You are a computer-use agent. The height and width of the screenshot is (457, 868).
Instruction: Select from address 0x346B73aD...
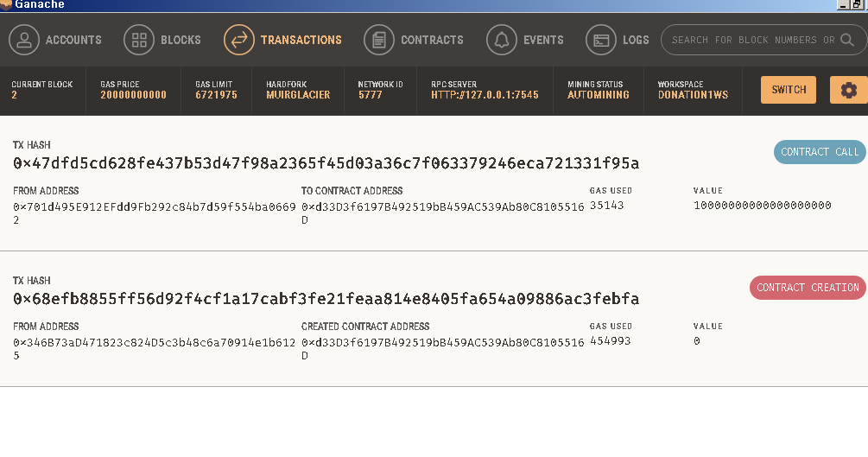coord(155,349)
